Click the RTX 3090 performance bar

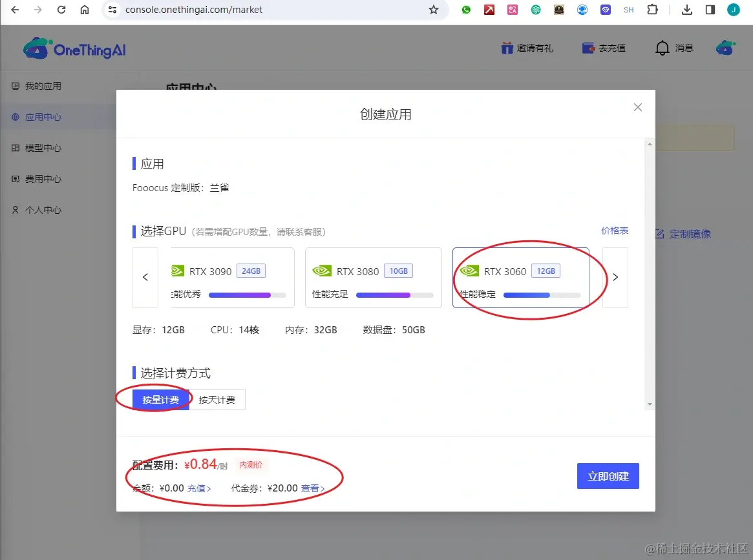tap(248, 295)
